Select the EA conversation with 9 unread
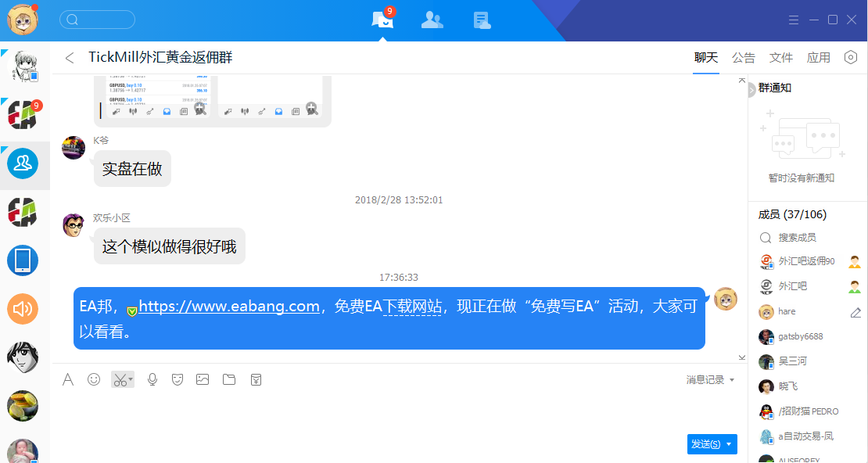This screenshot has width=868, height=463. tap(23, 115)
